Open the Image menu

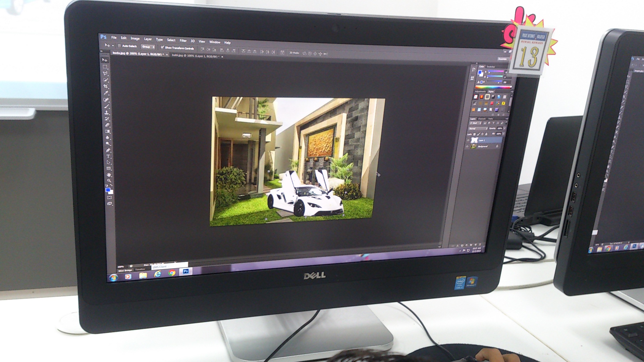[x=135, y=39]
